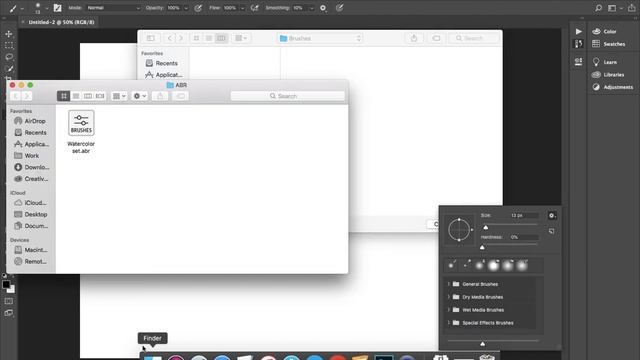Open the Color panel

[x=604, y=31]
